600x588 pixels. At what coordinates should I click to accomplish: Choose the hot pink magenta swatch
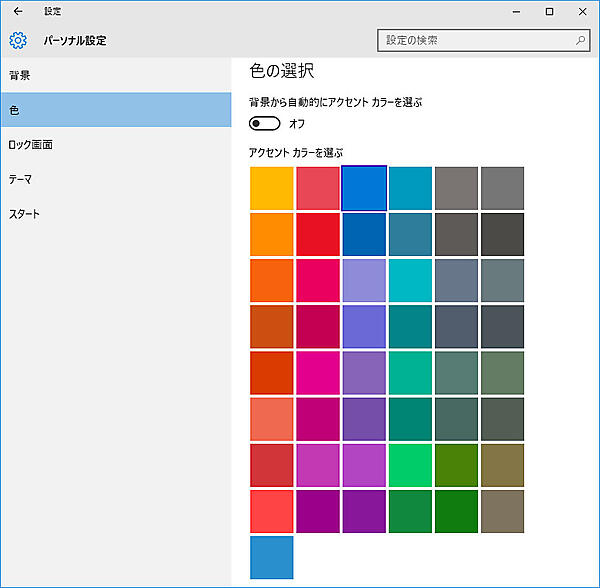318,372
